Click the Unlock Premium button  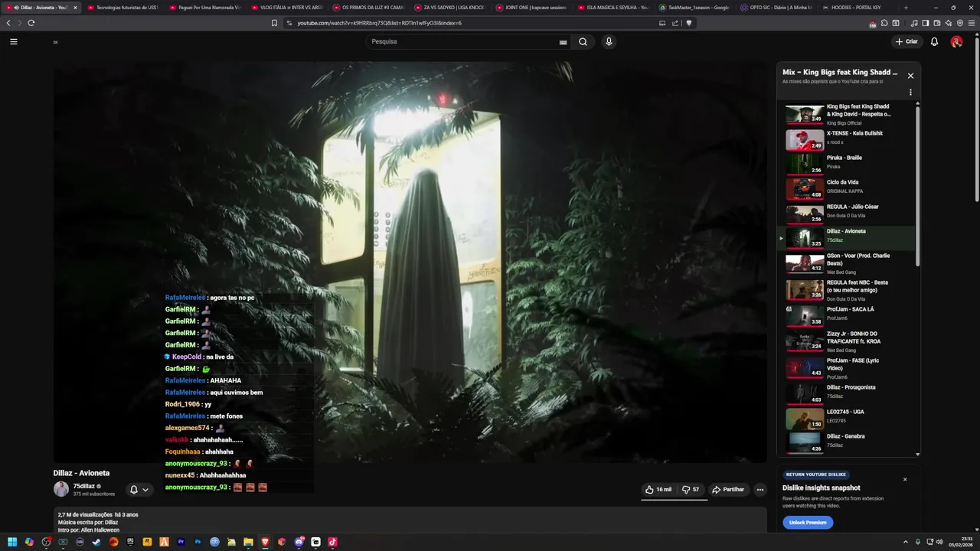[x=808, y=522]
